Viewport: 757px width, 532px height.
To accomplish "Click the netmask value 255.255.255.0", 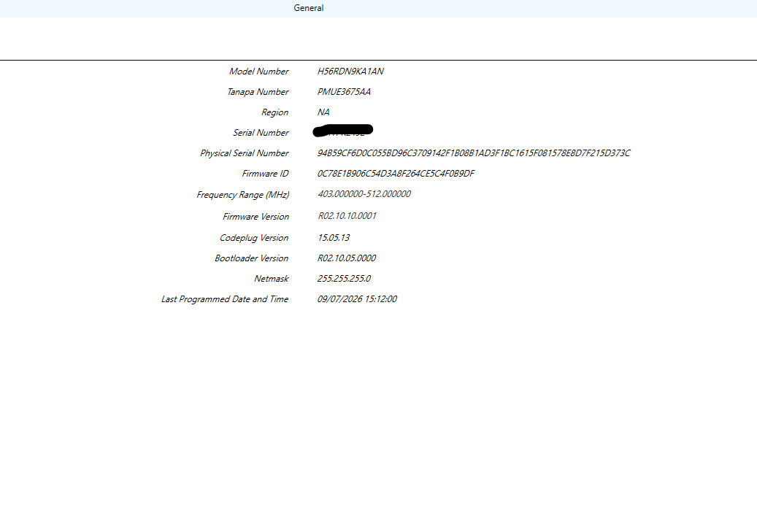I will click(x=345, y=279).
